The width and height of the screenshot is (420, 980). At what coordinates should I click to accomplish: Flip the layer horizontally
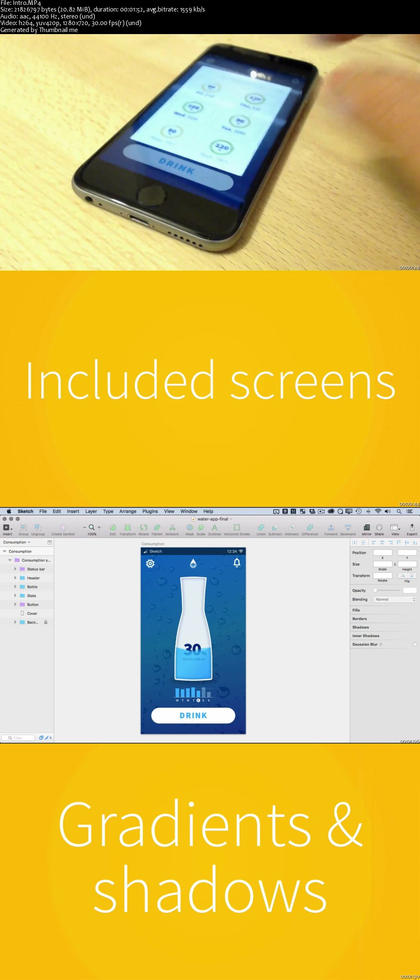(403, 576)
